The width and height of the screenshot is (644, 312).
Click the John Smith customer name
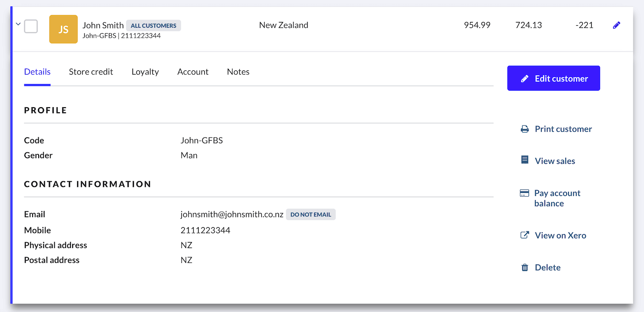103,25
